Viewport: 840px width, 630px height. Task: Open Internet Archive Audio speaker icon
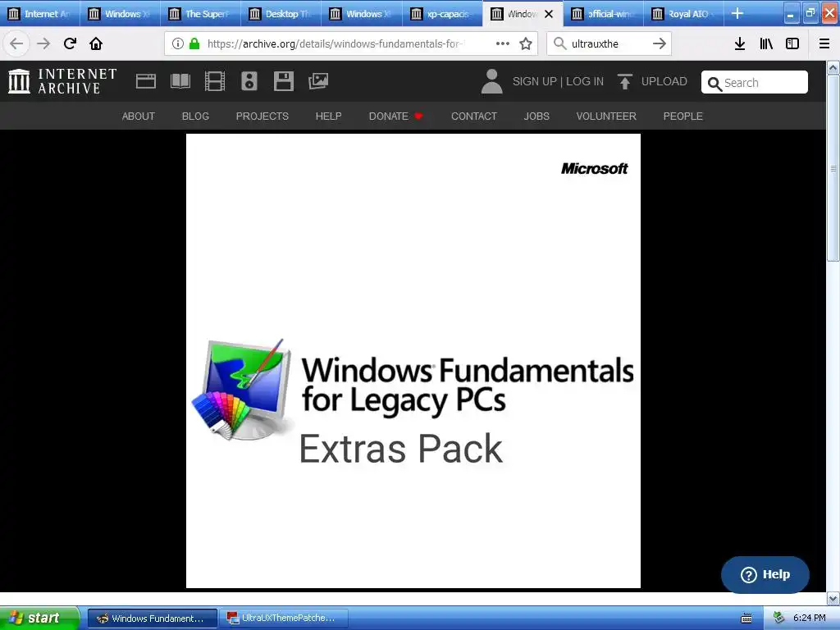tap(249, 81)
